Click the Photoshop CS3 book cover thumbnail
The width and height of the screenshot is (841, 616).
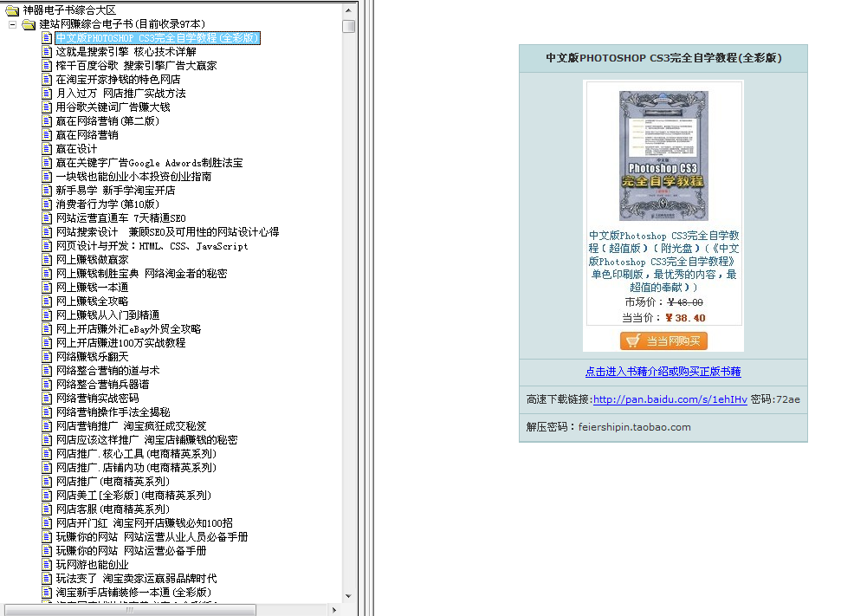click(x=663, y=156)
